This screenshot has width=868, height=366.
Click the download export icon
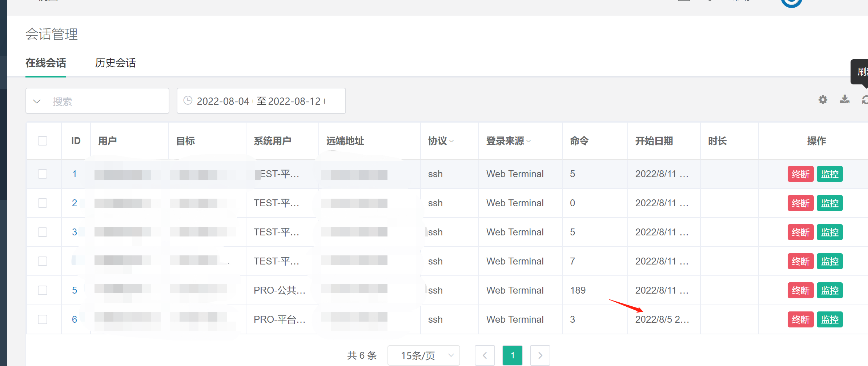point(845,99)
